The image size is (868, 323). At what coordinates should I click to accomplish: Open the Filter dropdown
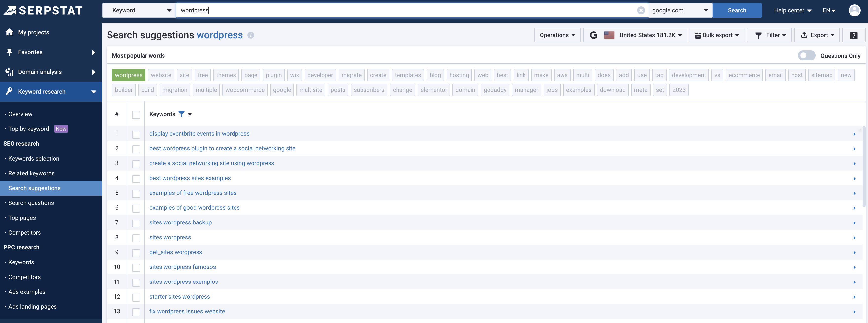click(769, 35)
